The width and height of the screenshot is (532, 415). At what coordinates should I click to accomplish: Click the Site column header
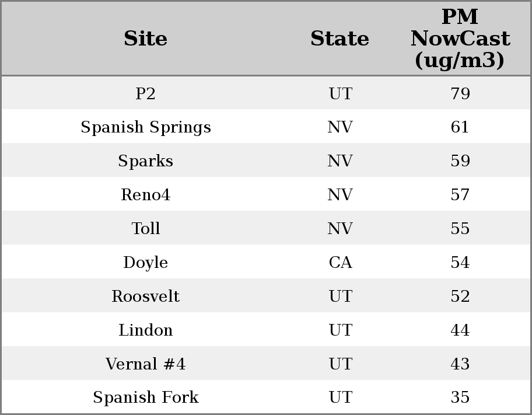(x=145, y=39)
